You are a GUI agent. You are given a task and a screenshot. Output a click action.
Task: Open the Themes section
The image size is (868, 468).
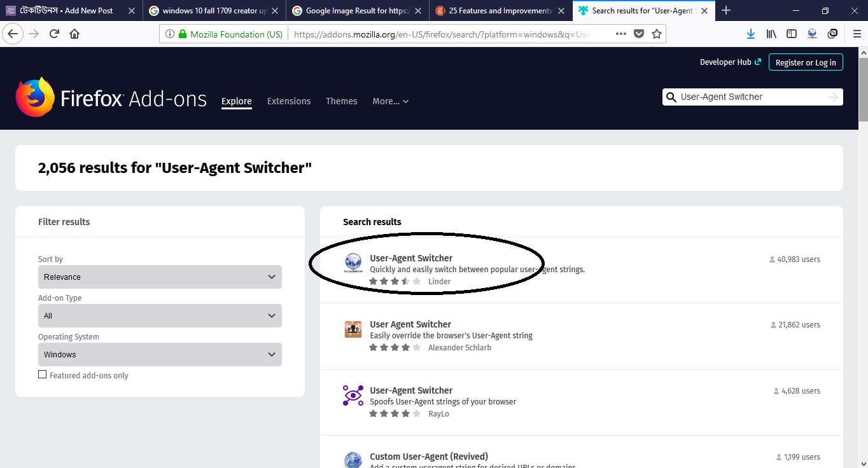click(x=342, y=101)
